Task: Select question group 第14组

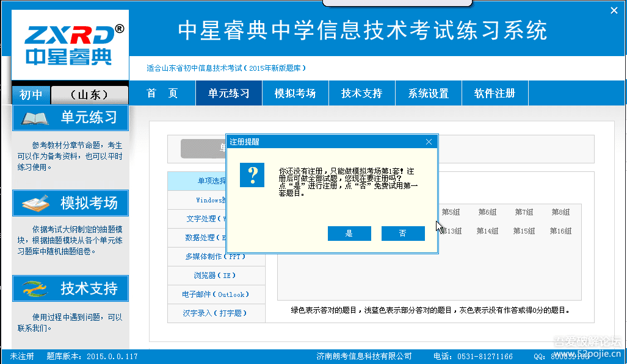Action: tap(487, 231)
